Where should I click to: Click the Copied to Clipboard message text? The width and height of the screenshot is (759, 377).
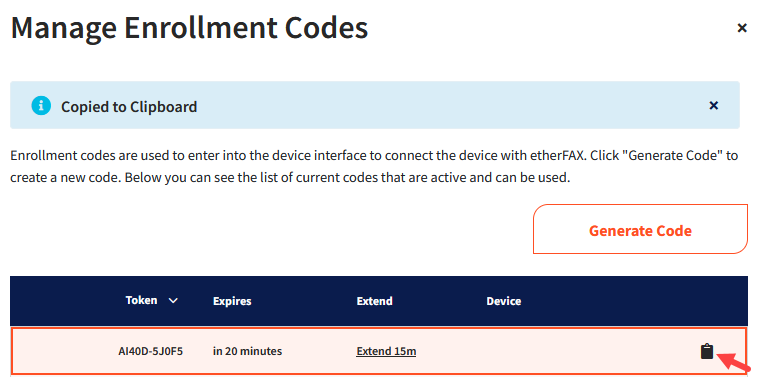coord(129,106)
